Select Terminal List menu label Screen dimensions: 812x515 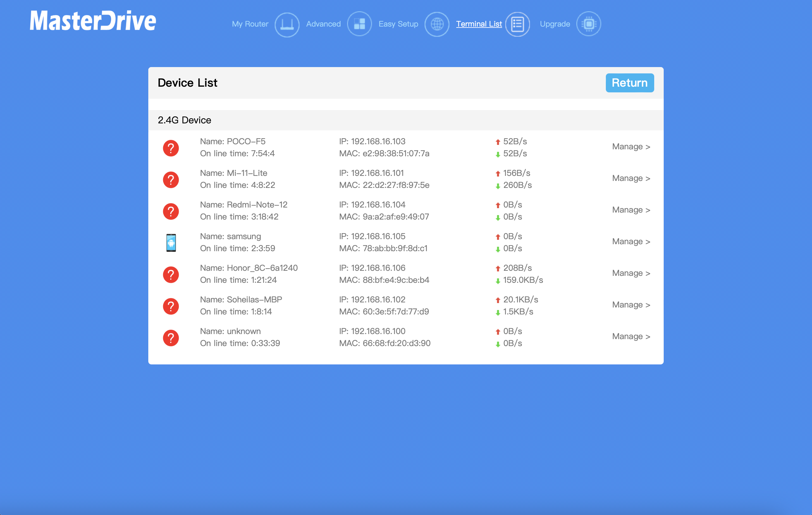[x=479, y=24]
